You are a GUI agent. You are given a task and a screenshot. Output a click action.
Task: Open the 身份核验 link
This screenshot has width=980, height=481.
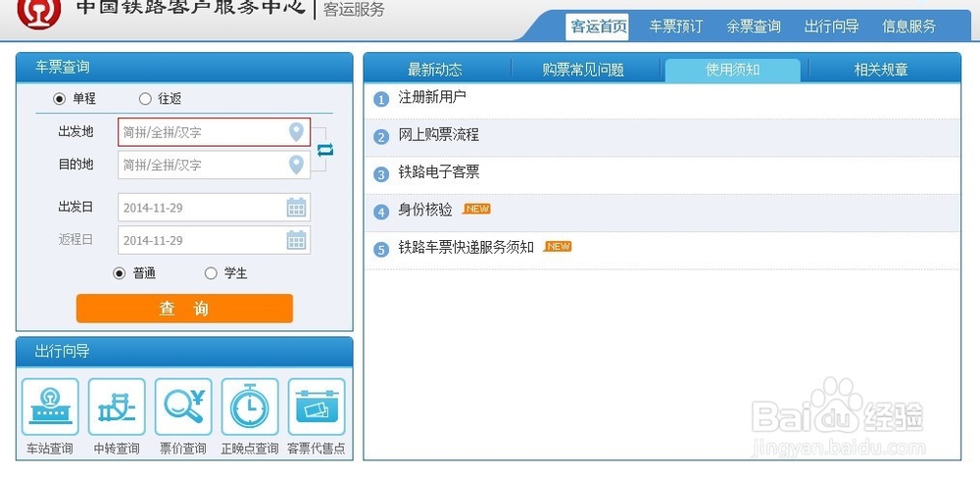[x=425, y=210]
